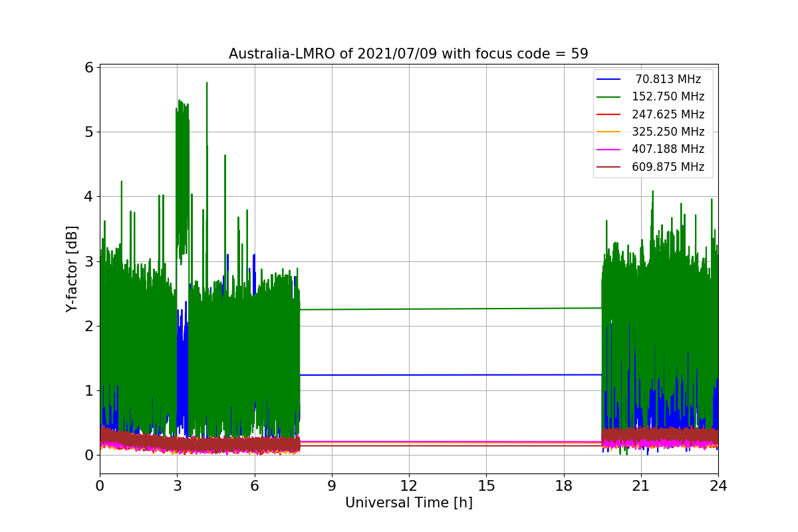Click the y-axis tick label 4
The image size is (798, 532).
(88, 197)
